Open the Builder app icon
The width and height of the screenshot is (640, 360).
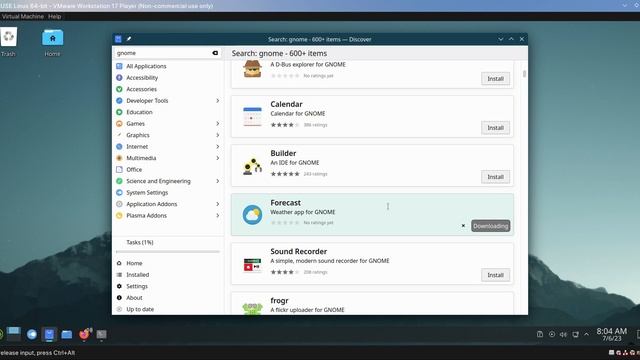tap(252, 166)
